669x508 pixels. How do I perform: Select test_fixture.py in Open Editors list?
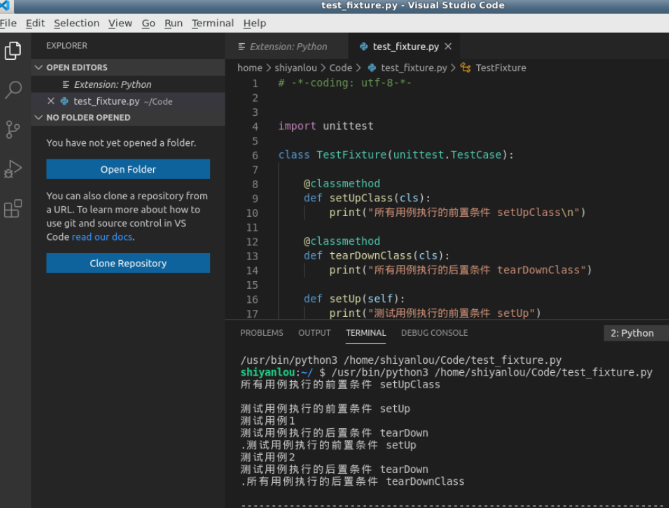click(x=128, y=101)
